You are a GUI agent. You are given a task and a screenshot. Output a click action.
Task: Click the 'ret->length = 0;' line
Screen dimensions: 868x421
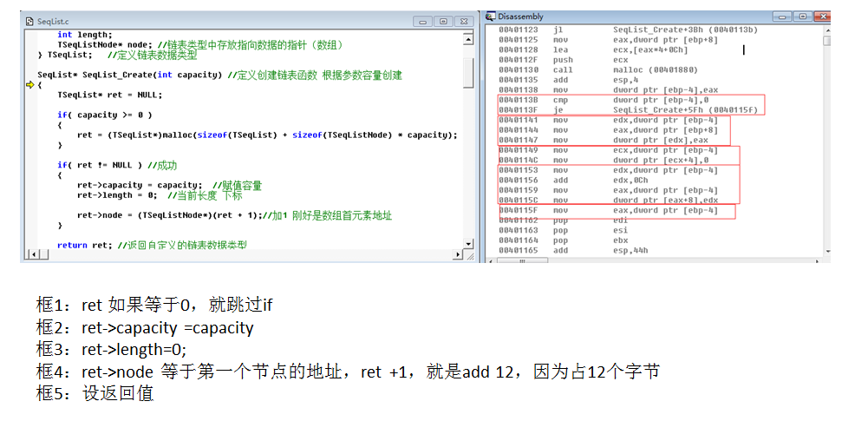click(x=117, y=195)
